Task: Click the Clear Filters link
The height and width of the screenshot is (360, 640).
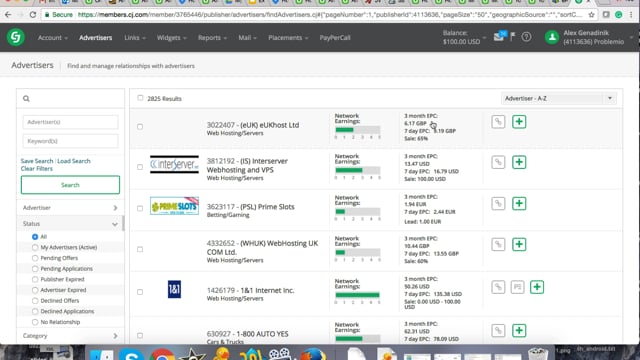Action: pyautogui.click(x=37, y=169)
